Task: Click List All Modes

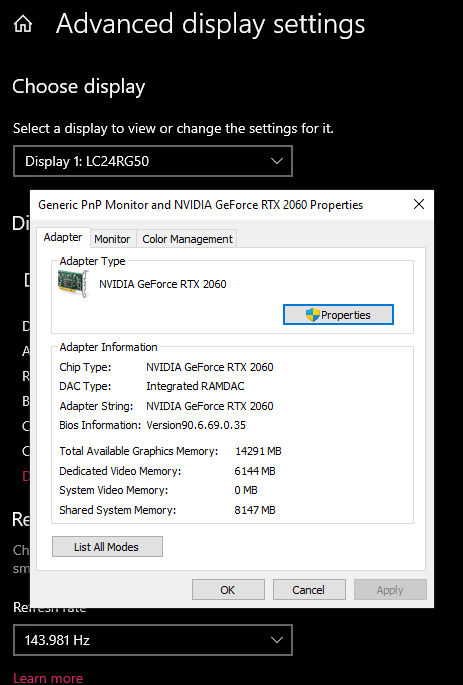Action: pos(107,547)
